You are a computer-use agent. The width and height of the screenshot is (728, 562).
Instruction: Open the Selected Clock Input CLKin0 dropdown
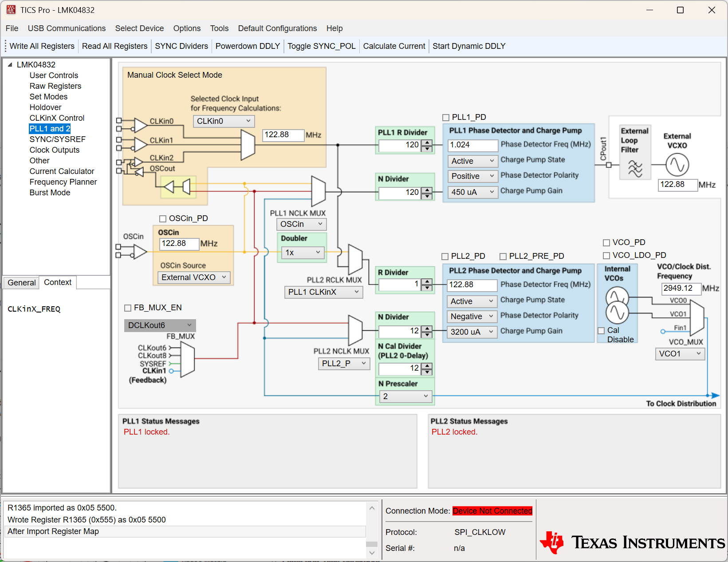click(x=224, y=121)
